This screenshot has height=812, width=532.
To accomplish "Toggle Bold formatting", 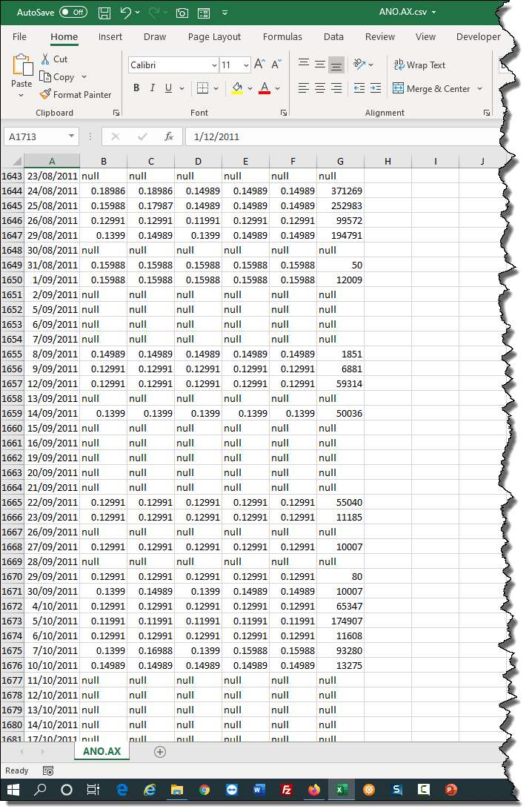I will click(136, 88).
